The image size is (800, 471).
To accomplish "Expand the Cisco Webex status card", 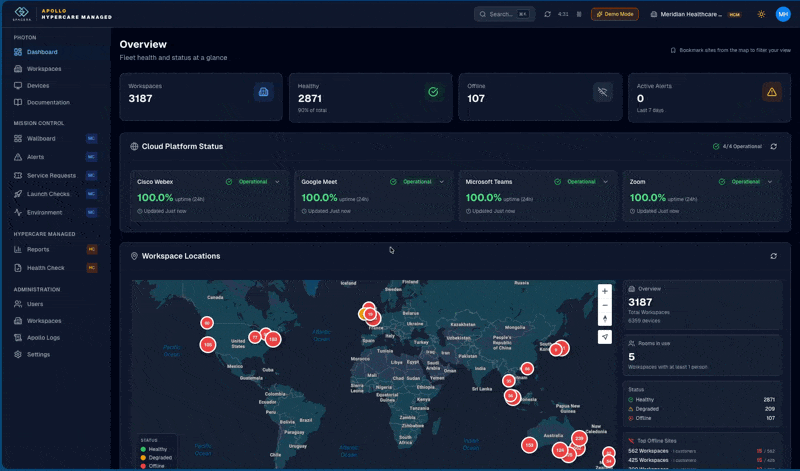I will (x=277, y=182).
